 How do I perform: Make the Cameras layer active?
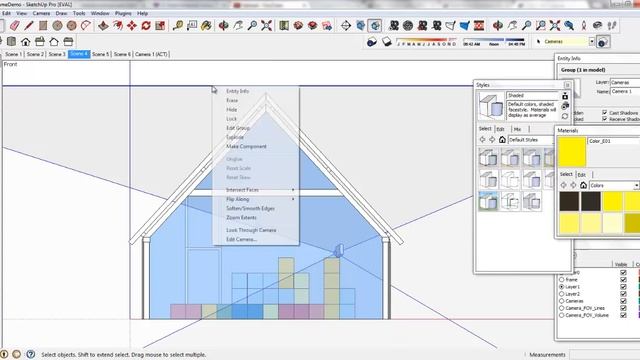click(x=561, y=301)
